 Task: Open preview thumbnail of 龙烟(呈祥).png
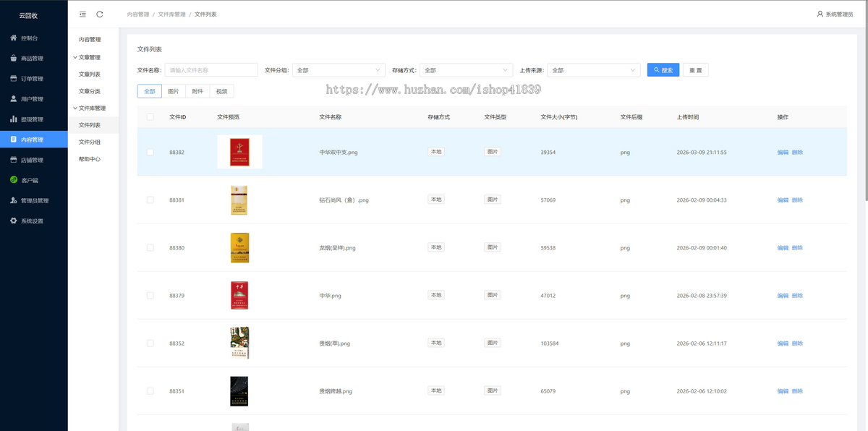tap(239, 247)
